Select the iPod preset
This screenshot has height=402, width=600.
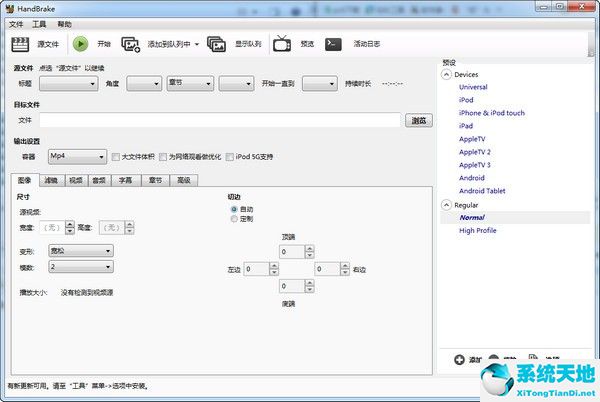click(466, 100)
